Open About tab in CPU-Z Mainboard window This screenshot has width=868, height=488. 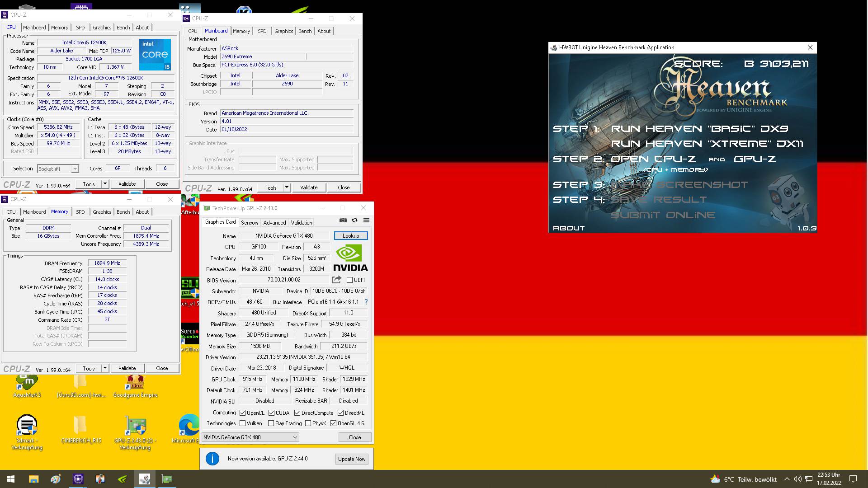[324, 31]
